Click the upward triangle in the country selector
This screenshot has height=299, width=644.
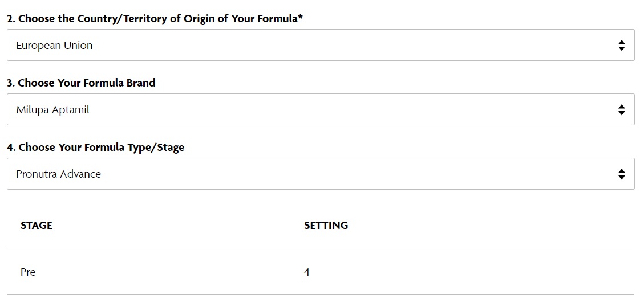621,42
